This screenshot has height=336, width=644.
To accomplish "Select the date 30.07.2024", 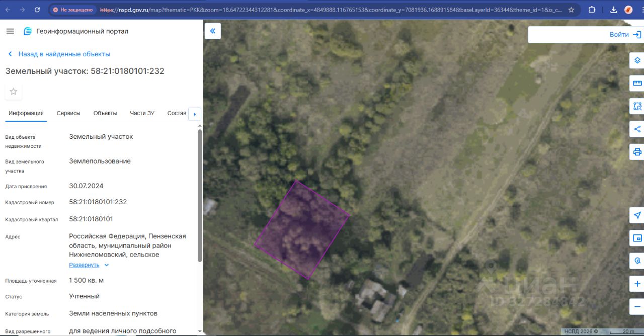I will 86,186.
